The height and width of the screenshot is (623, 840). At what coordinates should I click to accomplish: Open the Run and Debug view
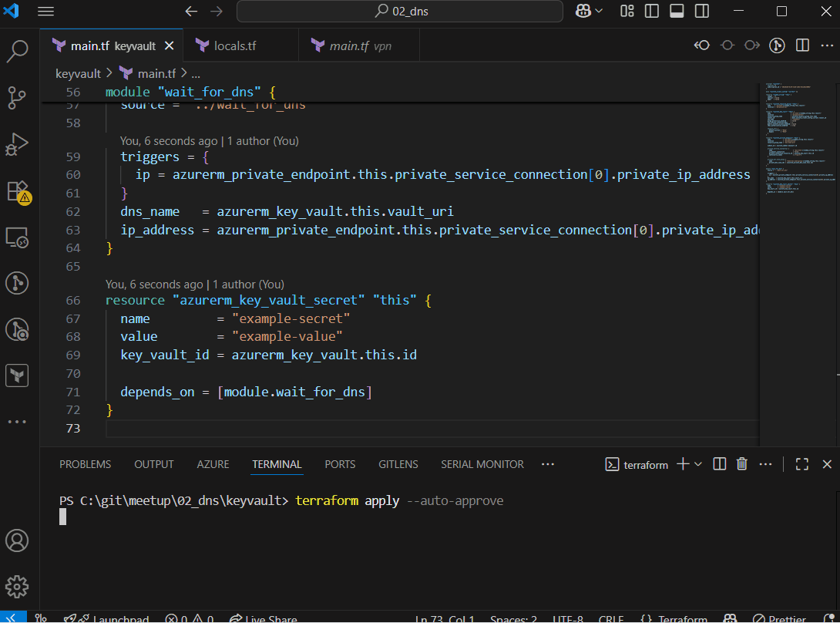pos(17,144)
